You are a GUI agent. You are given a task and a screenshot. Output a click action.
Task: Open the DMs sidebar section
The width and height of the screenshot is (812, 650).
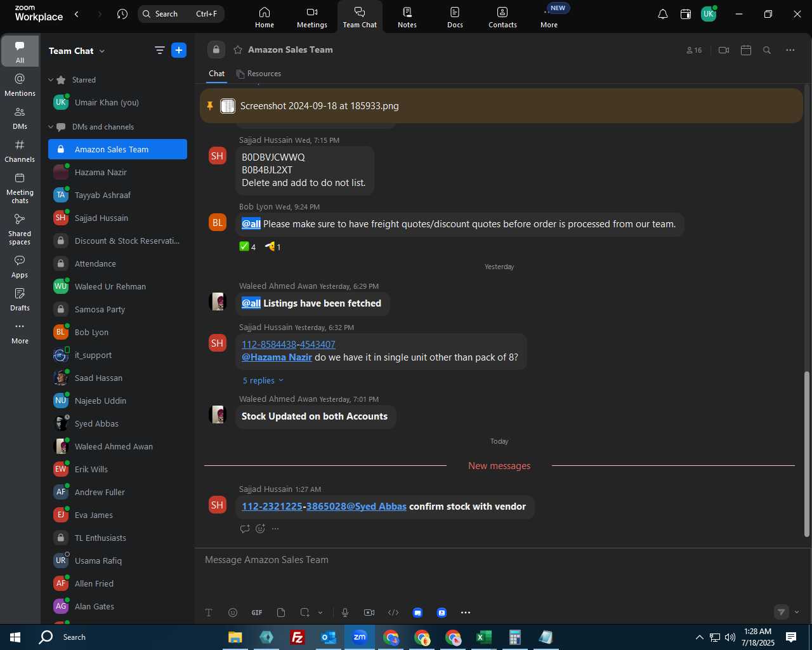click(20, 118)
